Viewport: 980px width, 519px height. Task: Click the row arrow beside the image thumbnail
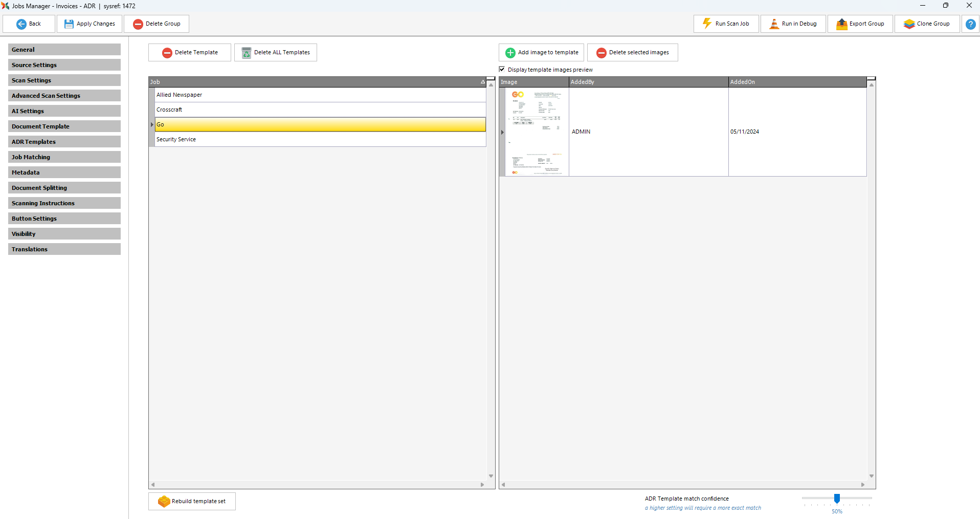[x=502, y=132]
